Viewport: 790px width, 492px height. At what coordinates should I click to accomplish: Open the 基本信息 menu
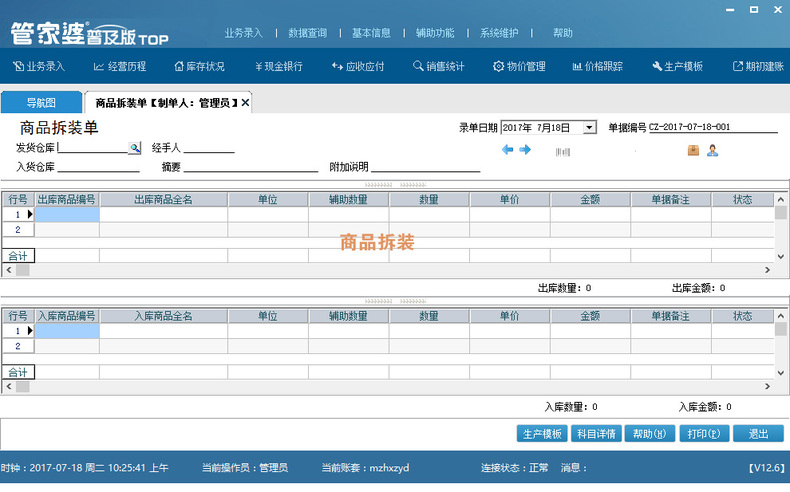tap(371, 33)
